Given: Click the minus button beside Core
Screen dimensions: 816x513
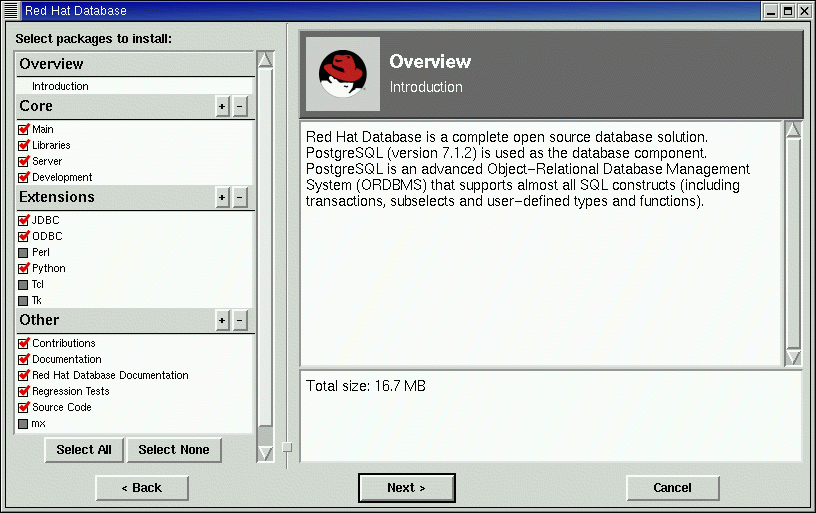Looking at the screenshot, I should 240,107.
